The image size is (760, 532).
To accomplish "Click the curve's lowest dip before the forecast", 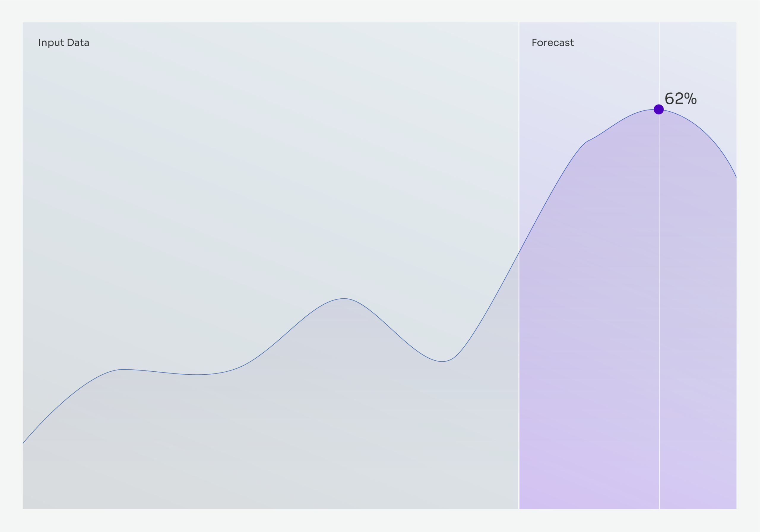I will click(442, 362).
